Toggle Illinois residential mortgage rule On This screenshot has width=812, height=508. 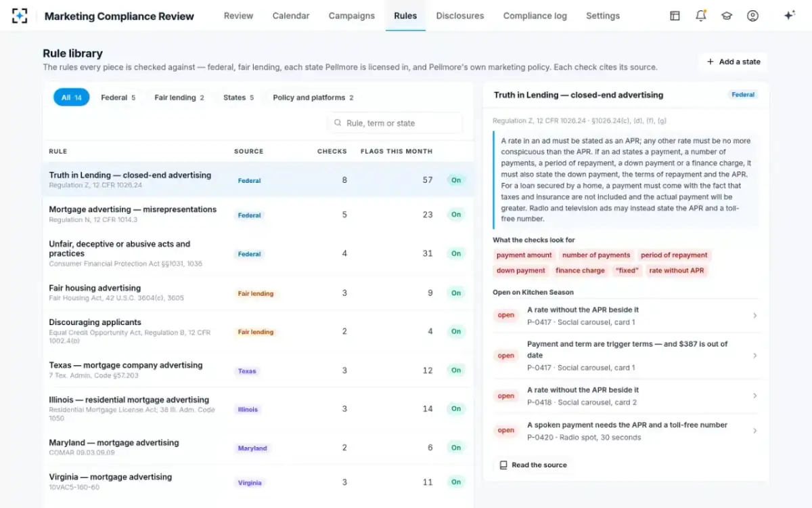456,409
